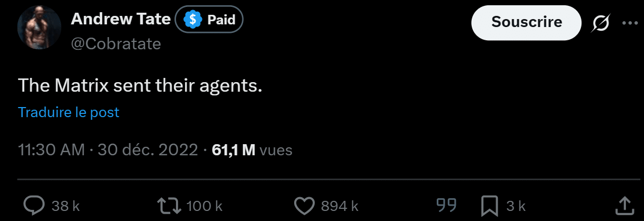Click the reply speech bubble icon

pos(34,205)
